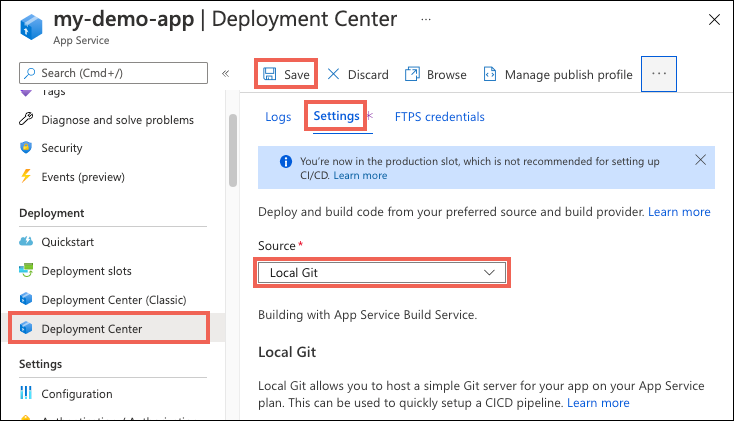Click the Deployment slots icon
This screenshot has width=734, height=421.
point(26,271)
